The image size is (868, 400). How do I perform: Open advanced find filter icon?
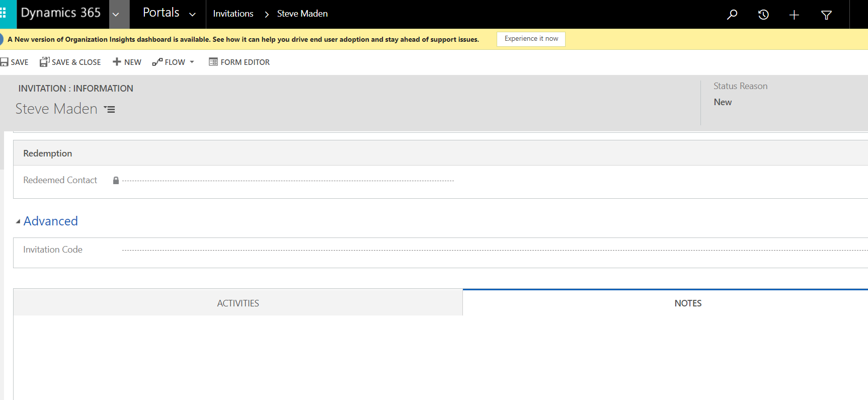point(826,15)
